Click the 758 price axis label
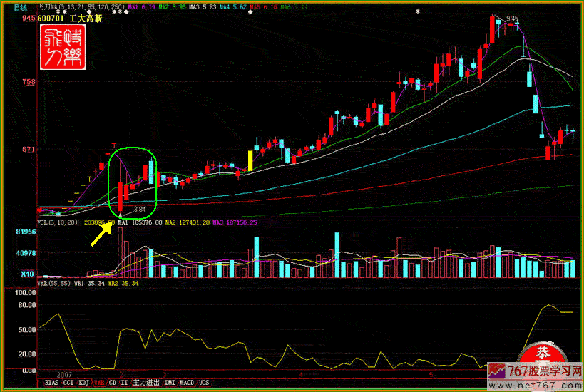The width and height of the screenshot is (584, 392). click(29, 81)
